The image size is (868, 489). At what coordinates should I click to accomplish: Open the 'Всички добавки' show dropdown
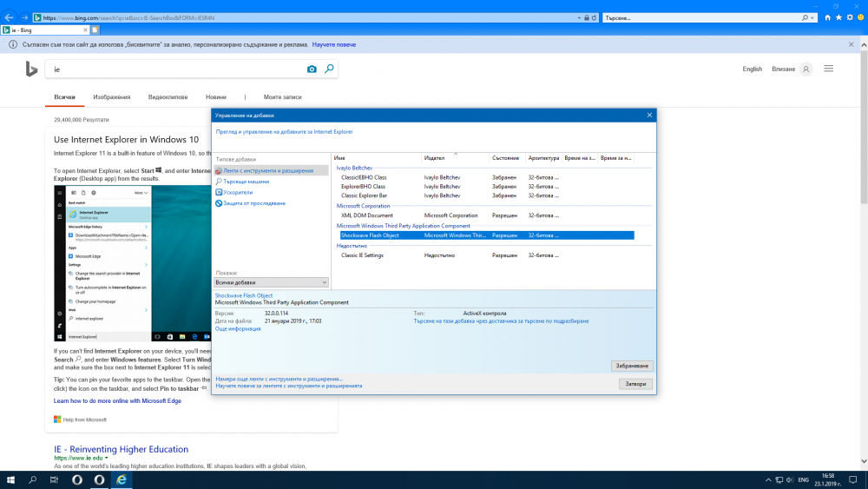tap(271, 282)
